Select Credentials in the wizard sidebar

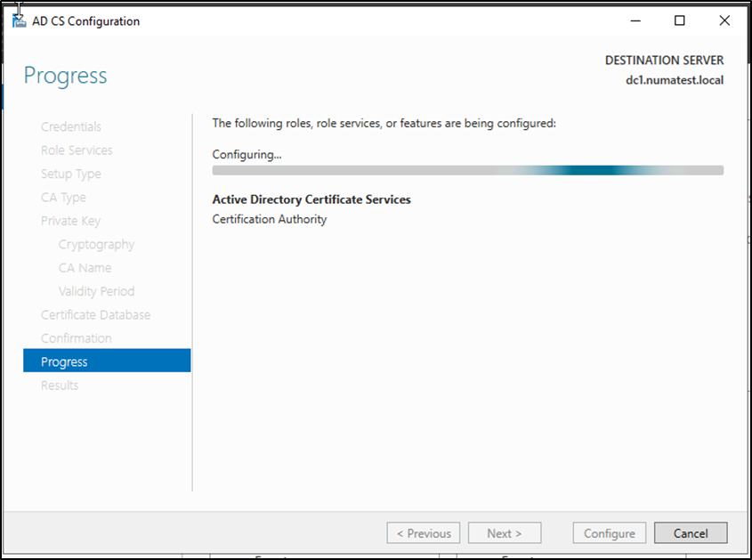[71, 127]
